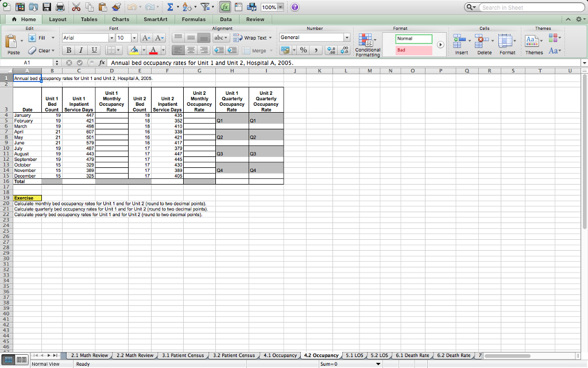
Task: Toggle Bold formatting
Action: pyautogui.click(x=69, y=50)
